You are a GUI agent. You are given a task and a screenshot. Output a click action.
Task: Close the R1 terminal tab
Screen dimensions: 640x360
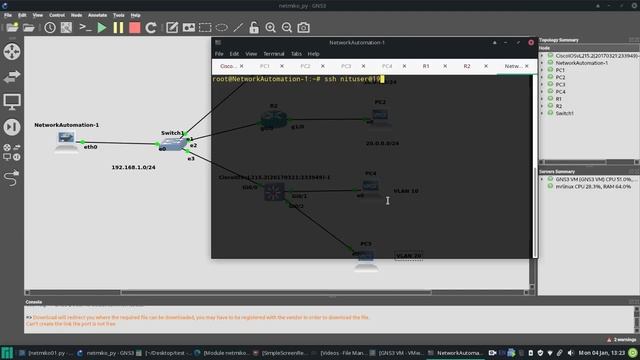[445, 66]
